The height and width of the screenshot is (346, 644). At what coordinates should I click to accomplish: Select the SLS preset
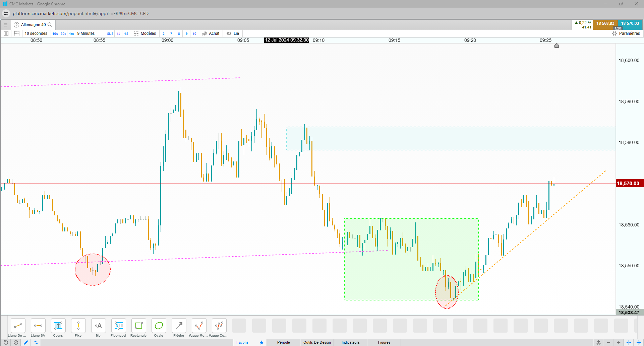[x=110, y=33]
